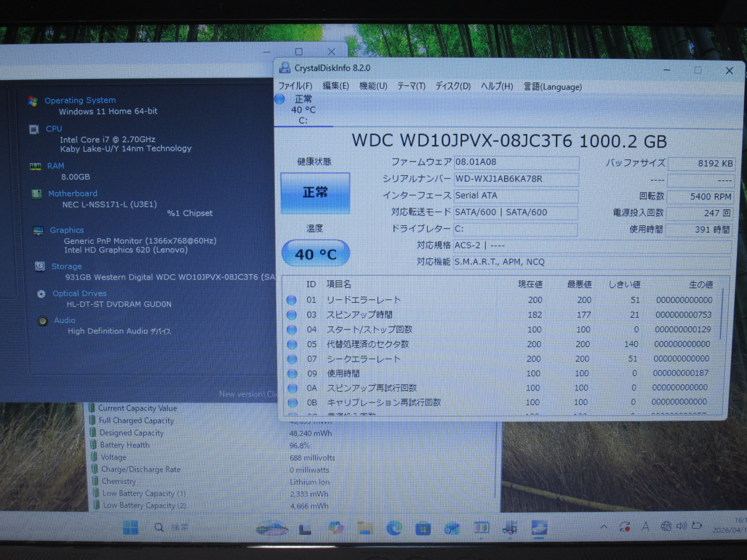Screen dimensions: 747x560
Task: Open the 機能(U) menu
Action: [373, 86]
